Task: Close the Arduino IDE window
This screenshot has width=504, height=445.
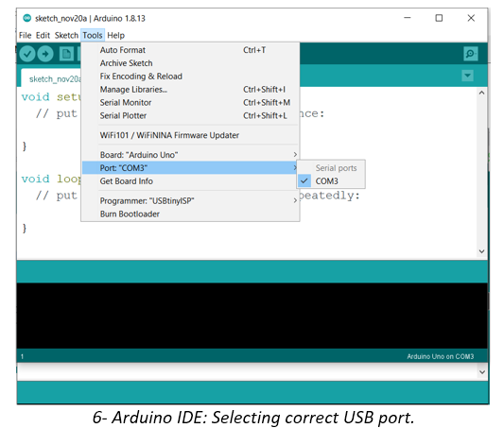Action: pos(471,18)
